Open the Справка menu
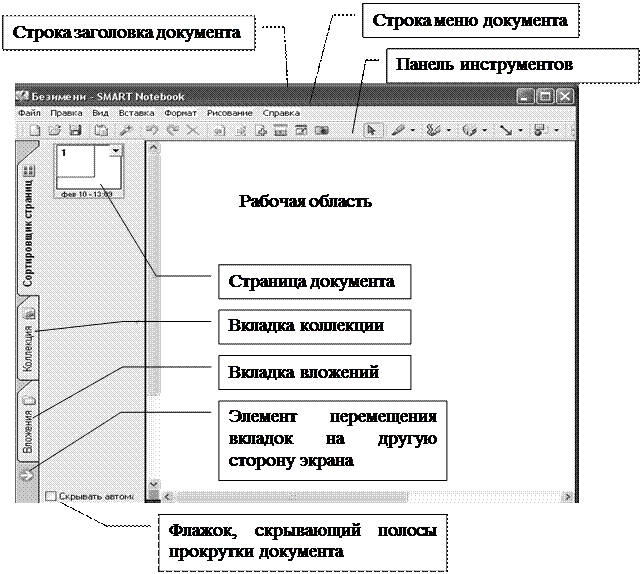Viewport: 642px width, 574px height. click(x=281, y=114)
